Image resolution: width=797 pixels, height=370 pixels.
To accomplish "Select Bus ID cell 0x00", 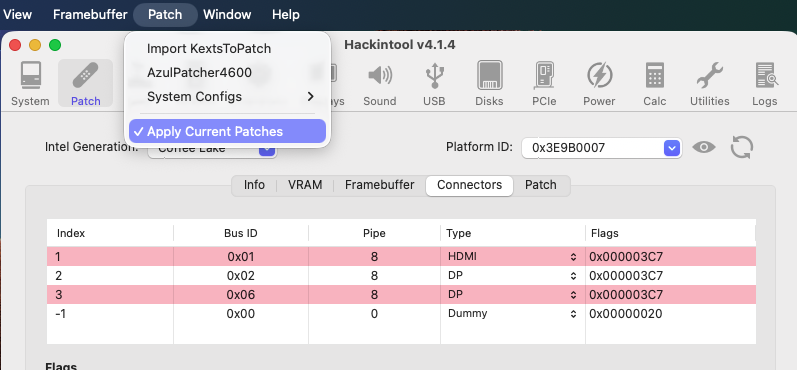I will (x=241, y=314).
